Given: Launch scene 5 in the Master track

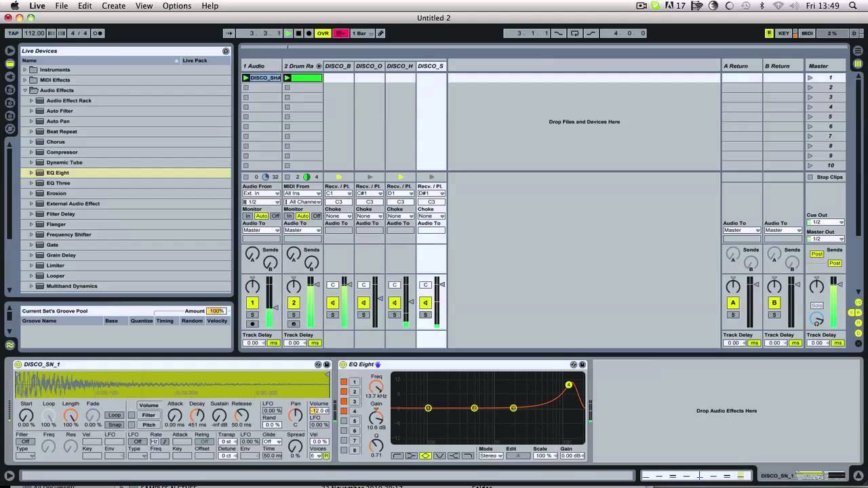Looking at the screenshot, I should click(x=810, y=117).
